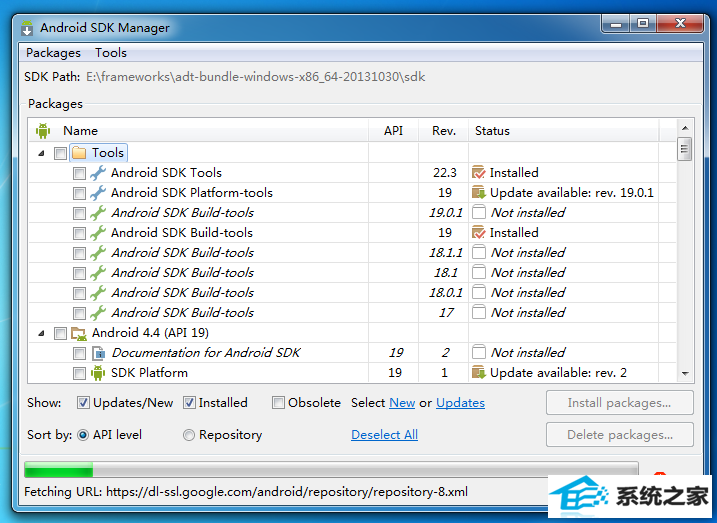Screen dimensions: 717x523
Task: Check the Android 4.4 (API 19) group checkbox
Action: tap(60, 333)
